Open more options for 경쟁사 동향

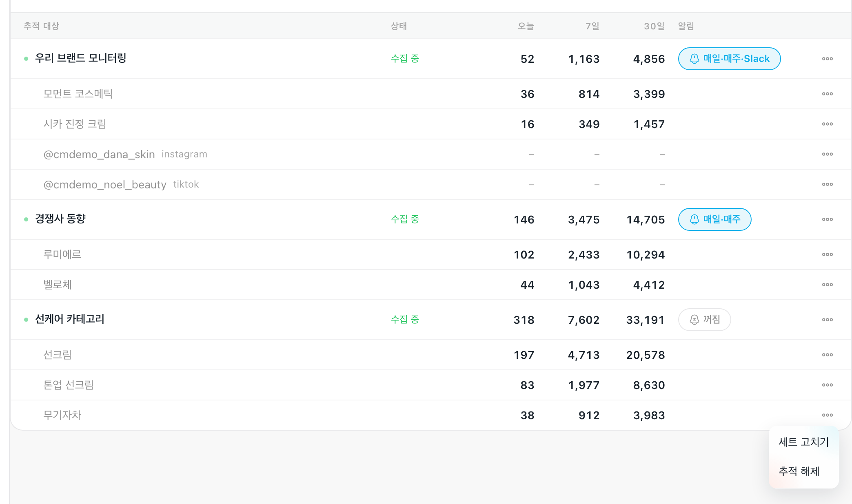point(827,219)
